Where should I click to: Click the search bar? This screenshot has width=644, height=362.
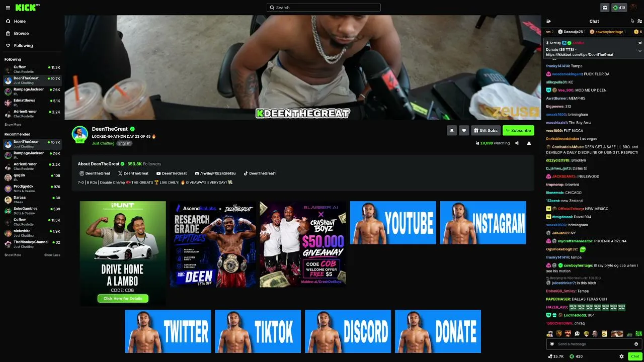(324, 8)
